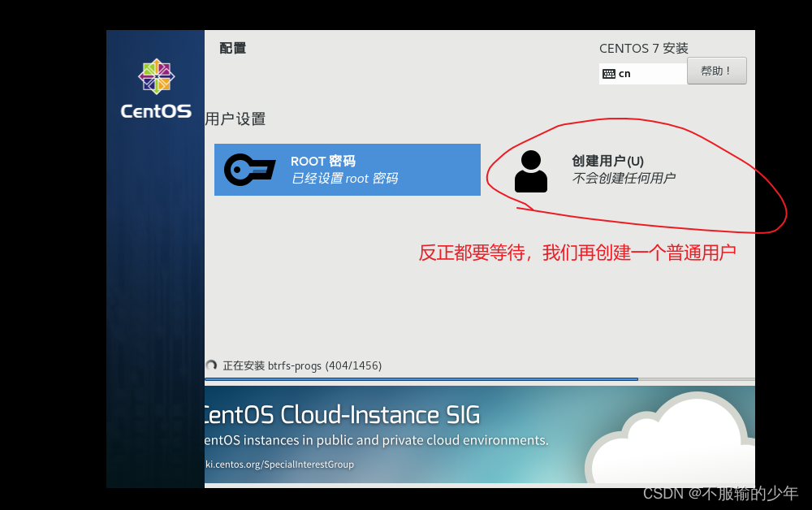
Task: Open 创建用户(U) to add a user
Action: [x=607, y=161]
